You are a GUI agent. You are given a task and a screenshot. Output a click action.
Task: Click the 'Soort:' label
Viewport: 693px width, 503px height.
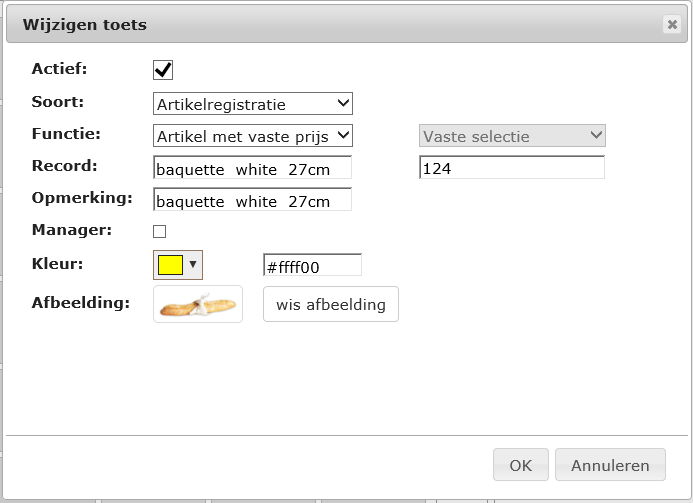57,102
